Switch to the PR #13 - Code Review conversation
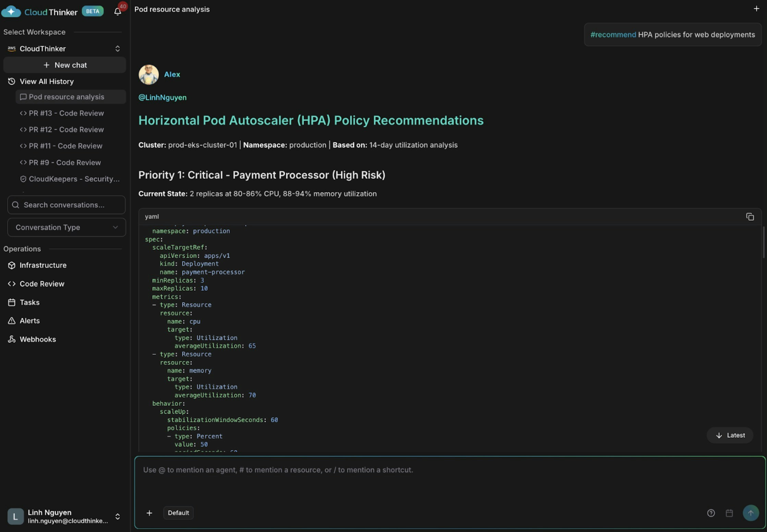The image size is (767, 532). [x=66, y=113]
